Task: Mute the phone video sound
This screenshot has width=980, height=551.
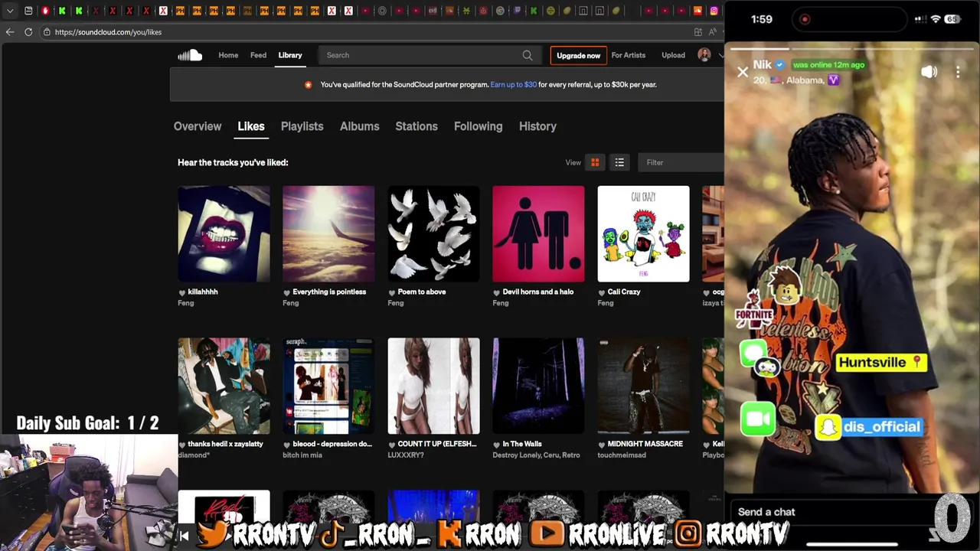Action: [929, 72]
